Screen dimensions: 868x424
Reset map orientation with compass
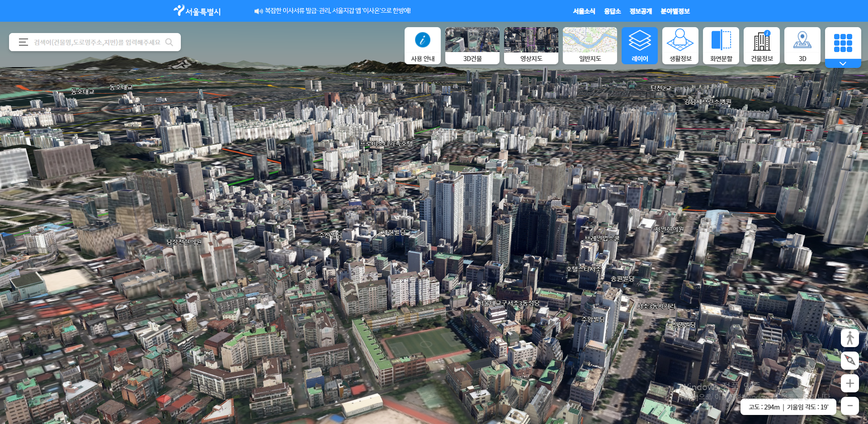(x=850, y=361)
